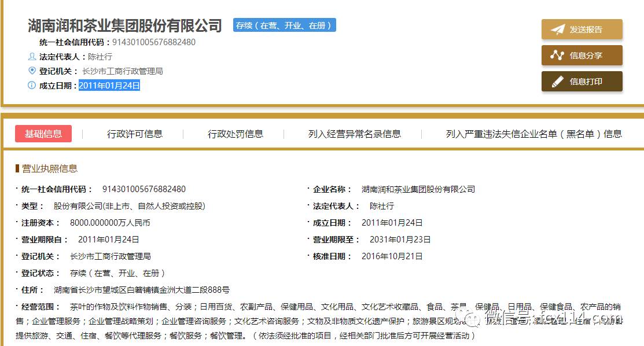The image size is (644, 346).
Task: Click the 信息分享 button label
Action: pyautogui.click(x=586, y=56)
